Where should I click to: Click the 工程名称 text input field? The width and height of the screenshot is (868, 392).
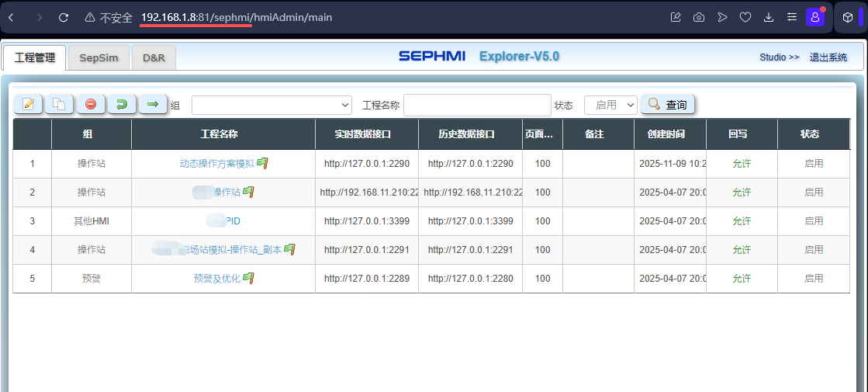point(477,105)
